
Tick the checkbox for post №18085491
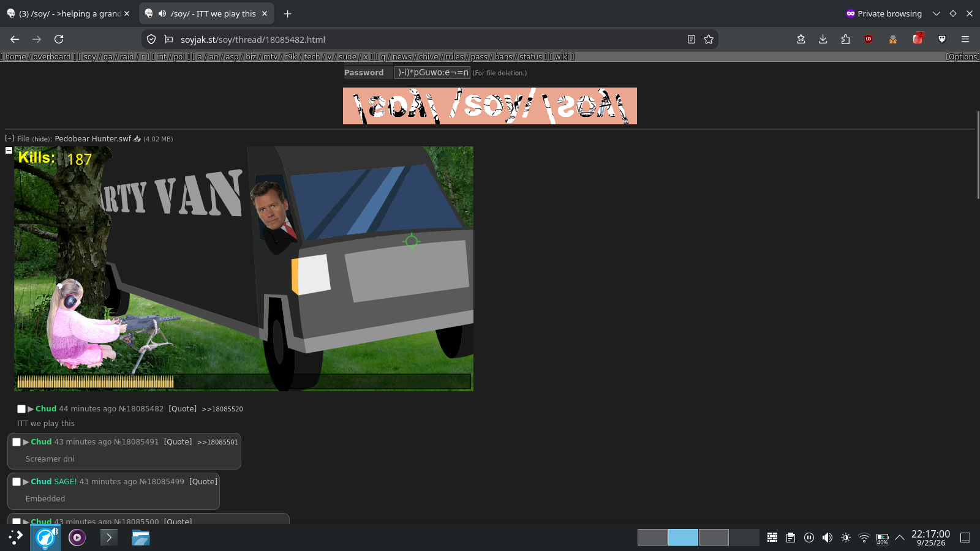[x=17, y=442]
